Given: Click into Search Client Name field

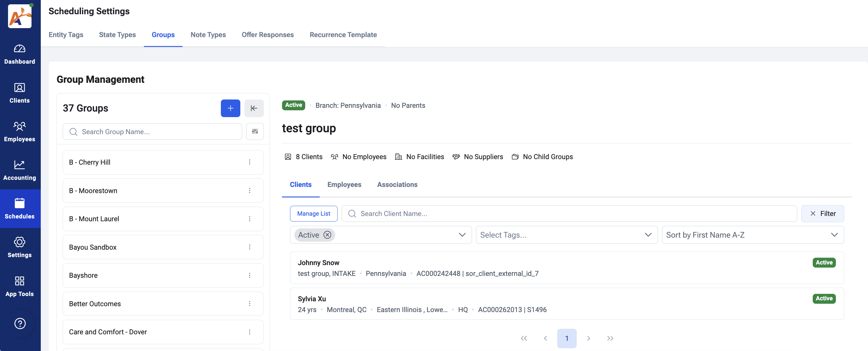Looking at the screenshot, I should pos(569,214).
